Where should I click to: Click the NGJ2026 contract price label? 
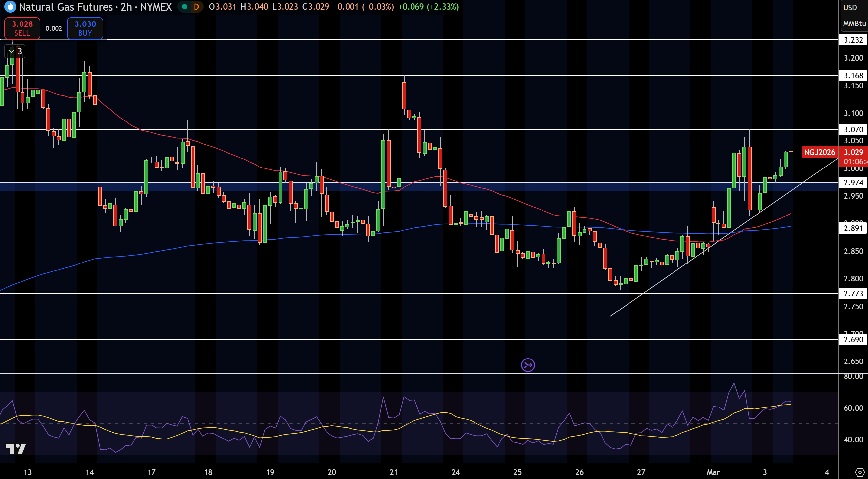(819, 152)
